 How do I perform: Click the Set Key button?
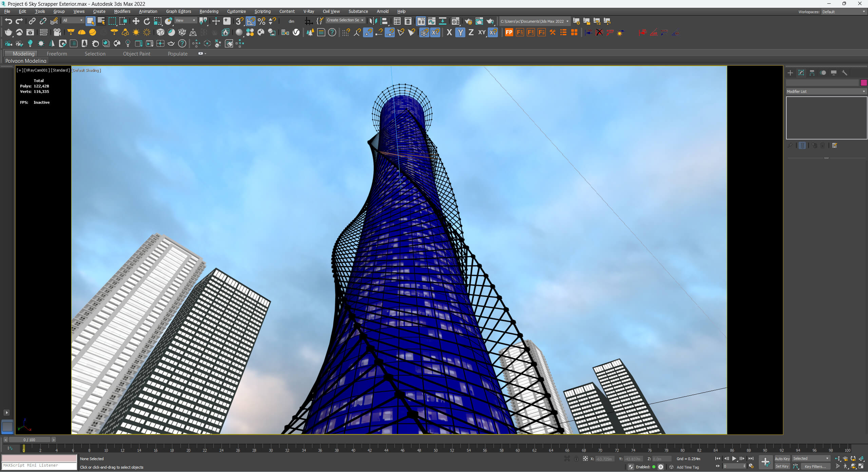782,466
